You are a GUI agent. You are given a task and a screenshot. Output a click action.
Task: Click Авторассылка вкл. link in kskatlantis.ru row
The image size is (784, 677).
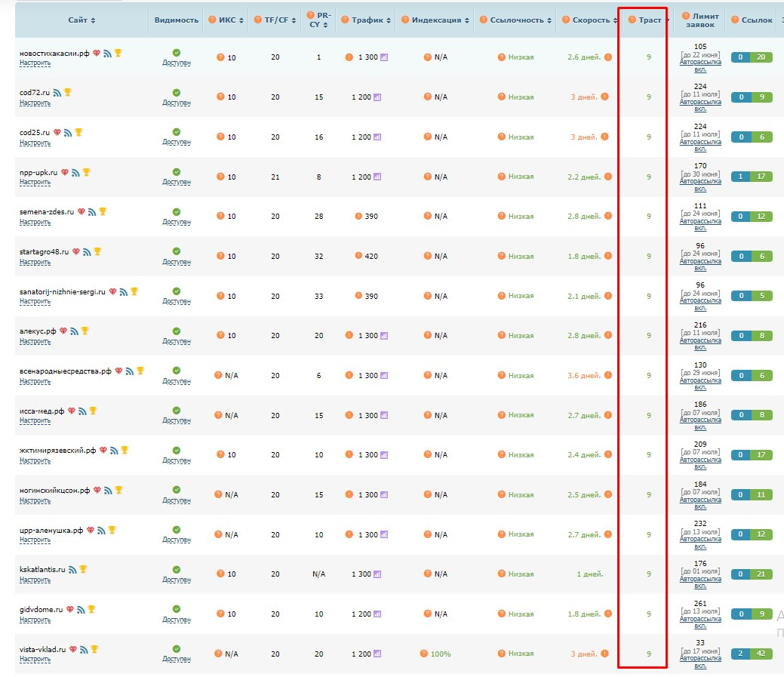click(x=700, y=582)
